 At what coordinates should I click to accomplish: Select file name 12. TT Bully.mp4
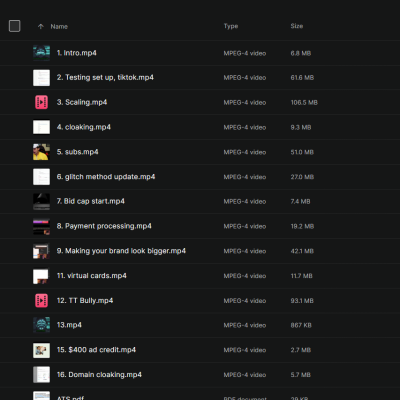pyautogui.click(x=85, y=301)
